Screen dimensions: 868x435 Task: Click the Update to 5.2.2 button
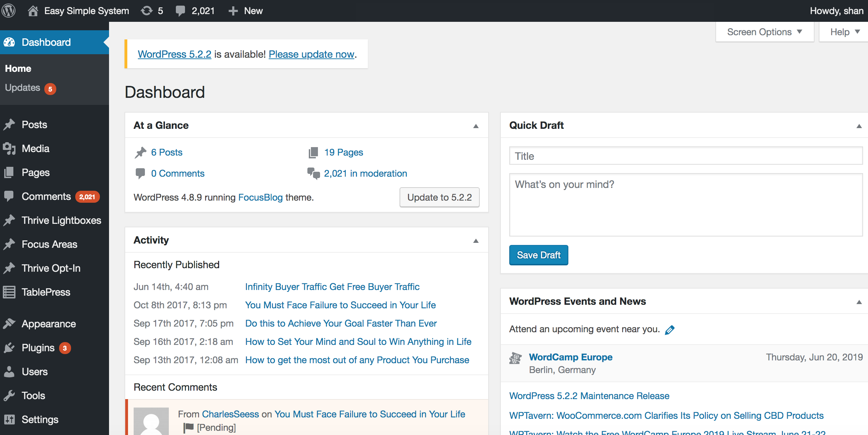(x=439, y=197)
